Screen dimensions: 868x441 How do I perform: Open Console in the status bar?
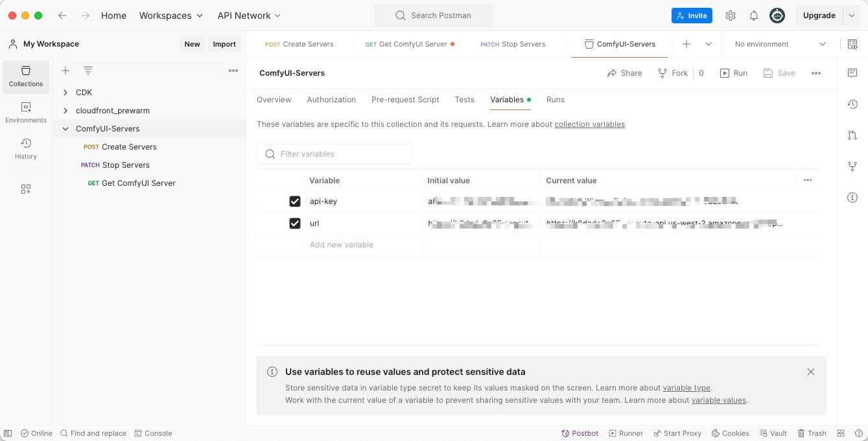pyautogui.click(x=153, y=433)
